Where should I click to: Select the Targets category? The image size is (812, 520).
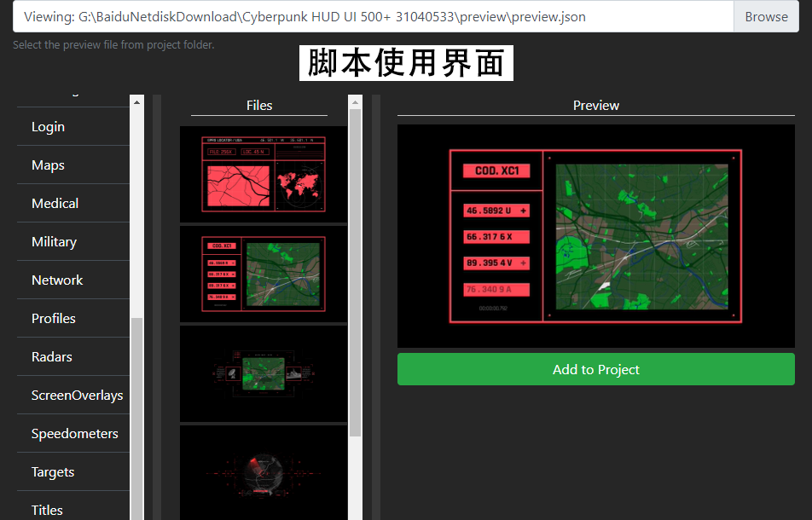73,471
